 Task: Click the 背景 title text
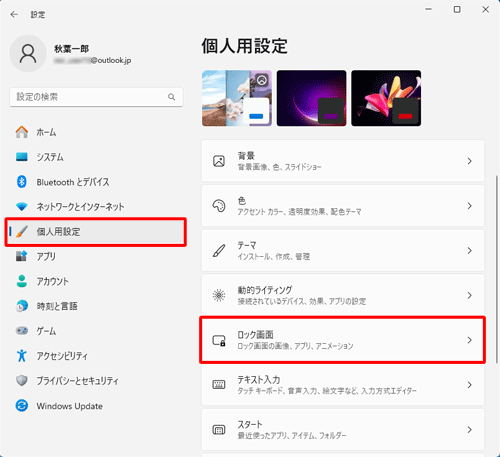point(246,156)
